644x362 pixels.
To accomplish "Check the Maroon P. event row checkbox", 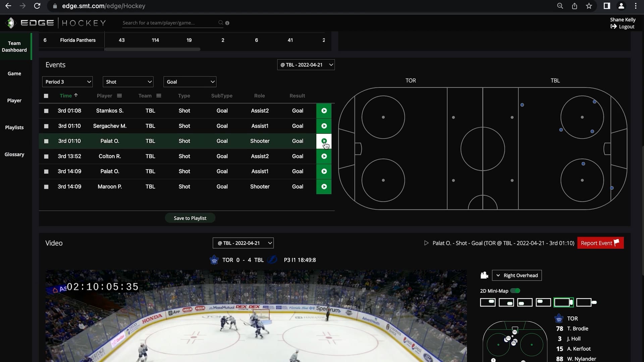I will coord(46,187).
